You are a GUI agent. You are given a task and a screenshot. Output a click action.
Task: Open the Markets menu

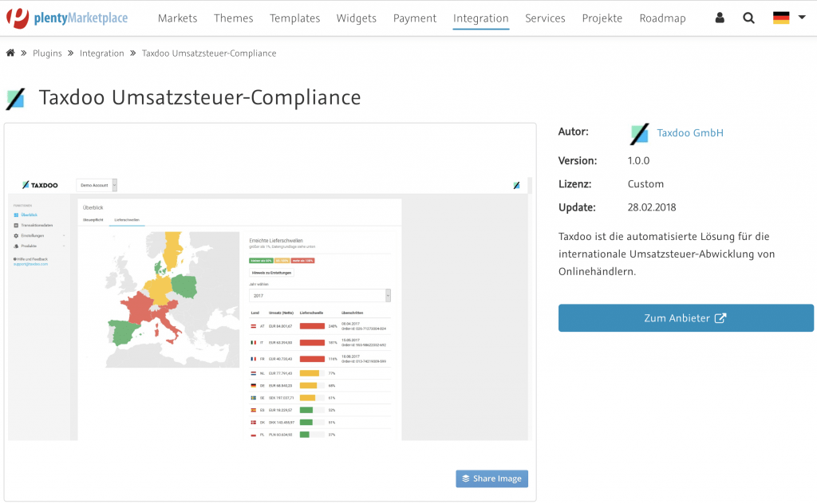178,18
